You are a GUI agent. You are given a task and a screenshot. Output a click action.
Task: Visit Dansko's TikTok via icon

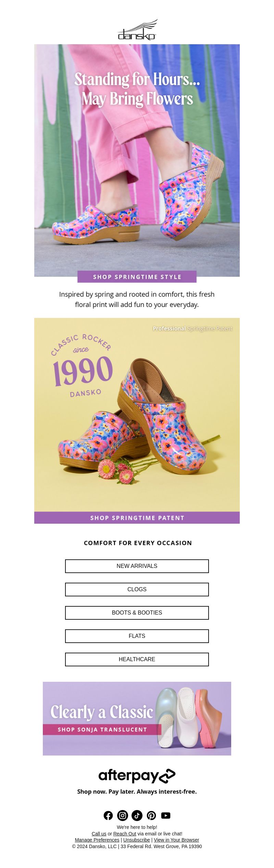point(137,816)
